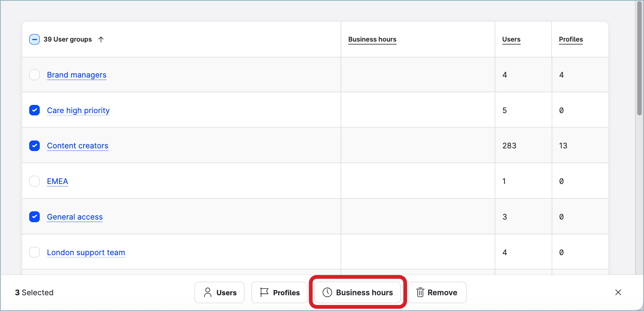644x311 pixels.
Task: Open the Brand managers group link
Action: pyautogui.click(x=76, y=75)
